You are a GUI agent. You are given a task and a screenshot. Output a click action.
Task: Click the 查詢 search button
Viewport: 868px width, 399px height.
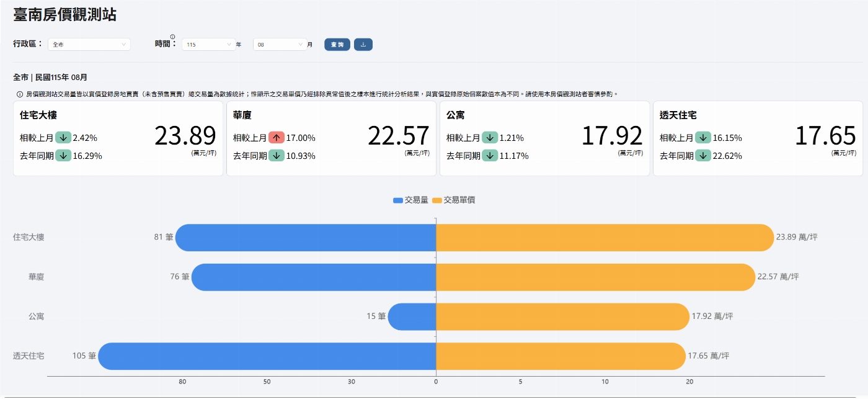337,45
